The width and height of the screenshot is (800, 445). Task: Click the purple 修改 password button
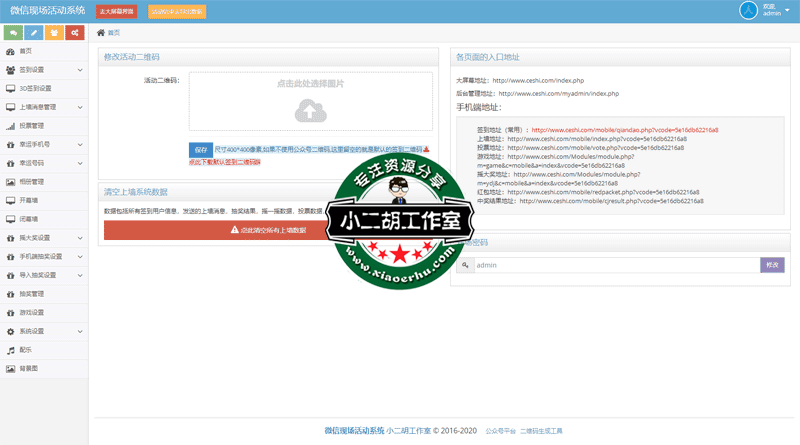[772, 265]
